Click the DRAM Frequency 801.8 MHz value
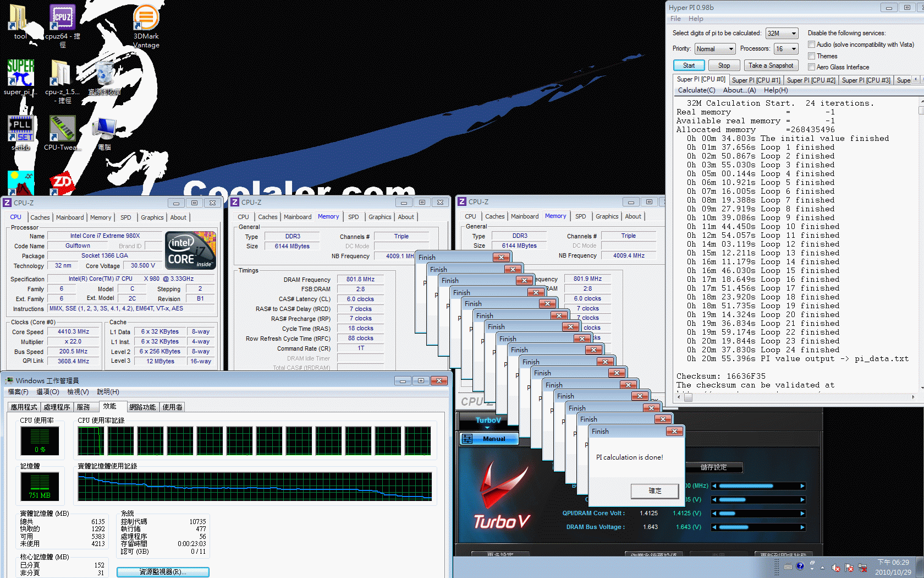The width and height of the screenshot is (924, 578). pos(360,280)
